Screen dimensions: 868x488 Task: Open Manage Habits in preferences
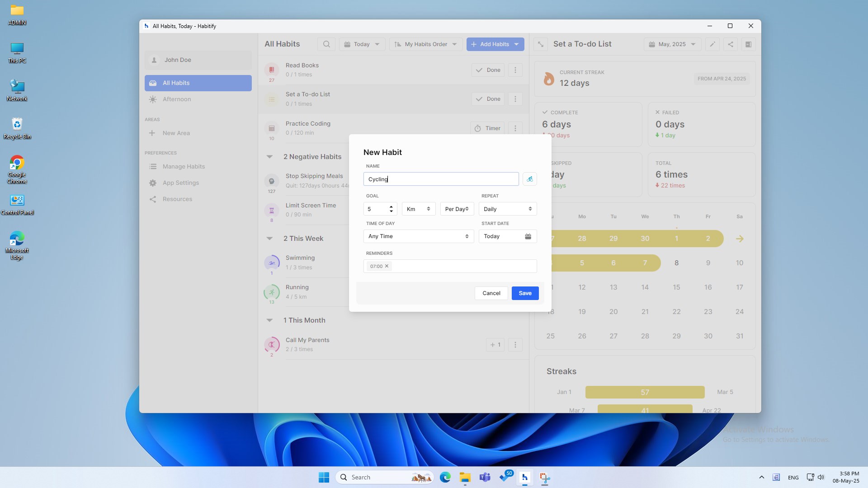click(184, 167)
